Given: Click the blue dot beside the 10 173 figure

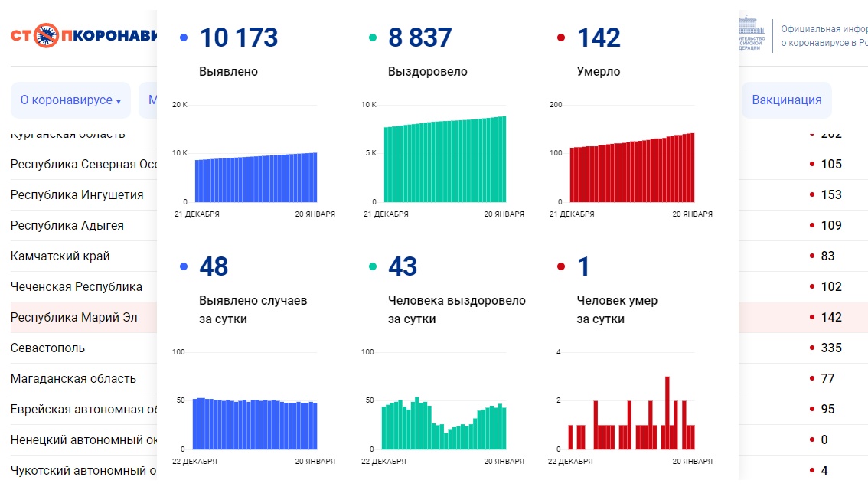Looking at the screenshot, I should tap(182, 37).
